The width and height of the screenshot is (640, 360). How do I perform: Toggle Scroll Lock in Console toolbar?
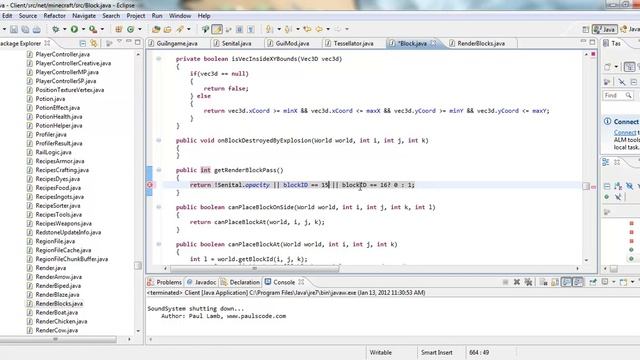click(555, 282)
